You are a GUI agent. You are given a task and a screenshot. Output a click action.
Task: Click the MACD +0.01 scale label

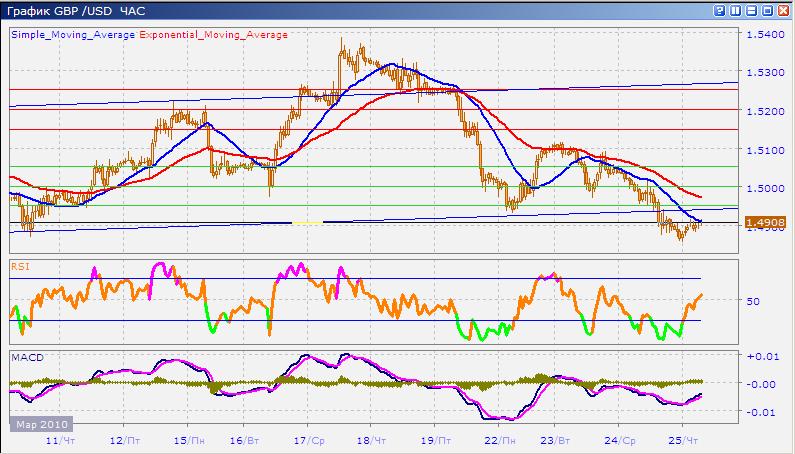click(763, 356)
